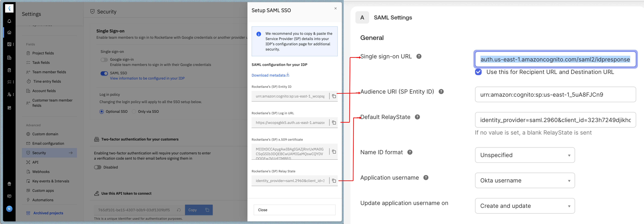The image size is (644, 224).
Task: Uncheck Use this for Recipient URL checkbox
Action: tap(478, 72)
